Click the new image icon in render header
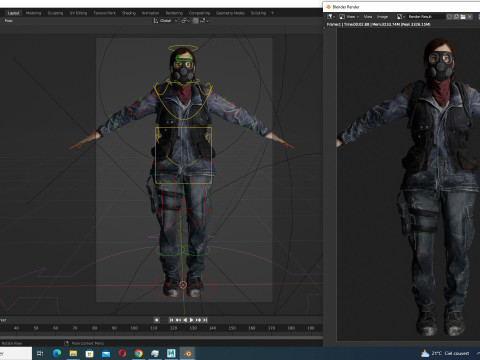Screen dimensions: 480x360 coord(456,16)
